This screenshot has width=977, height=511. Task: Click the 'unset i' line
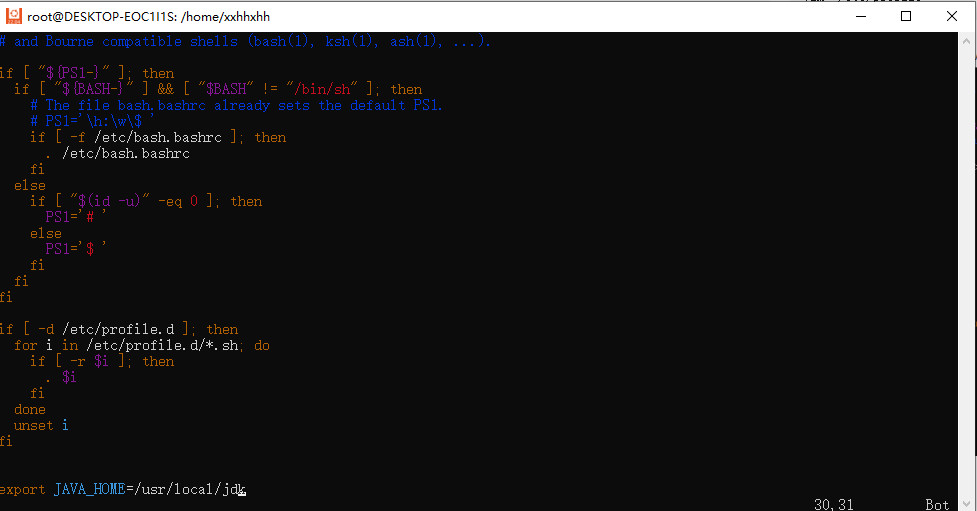click(41, 425)
